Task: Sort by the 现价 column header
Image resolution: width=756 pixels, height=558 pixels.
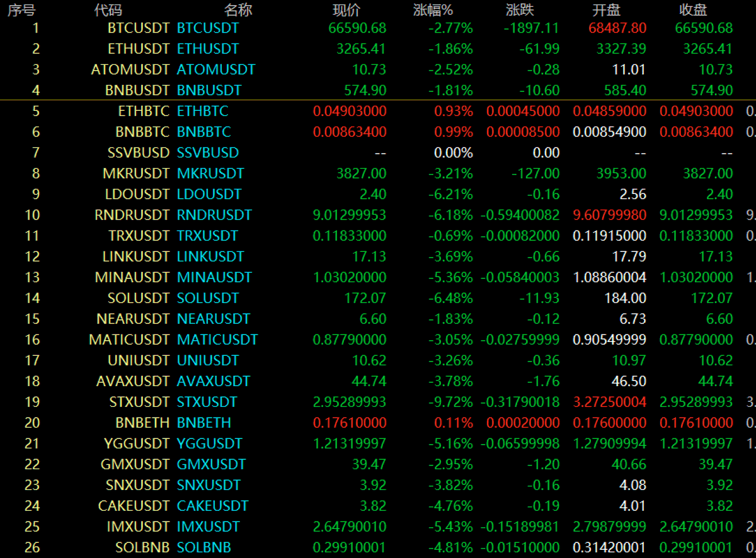Action: coord(346,10)
